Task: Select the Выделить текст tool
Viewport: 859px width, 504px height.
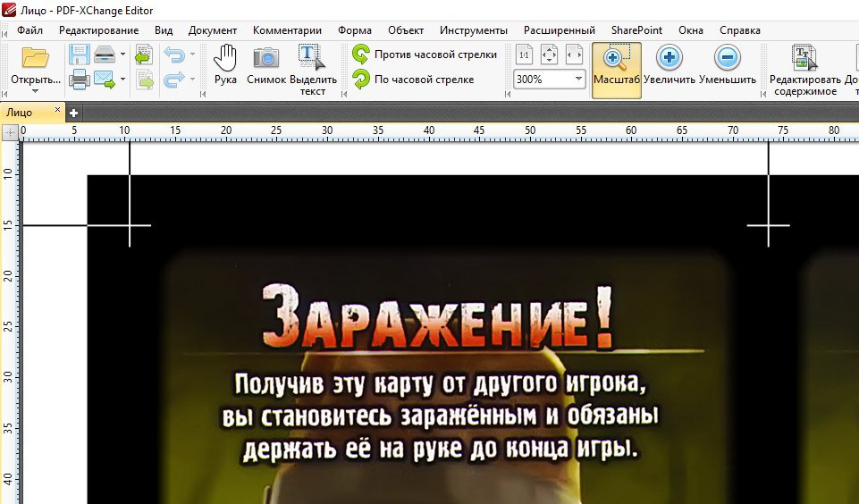Action: [x=313, y=70]
